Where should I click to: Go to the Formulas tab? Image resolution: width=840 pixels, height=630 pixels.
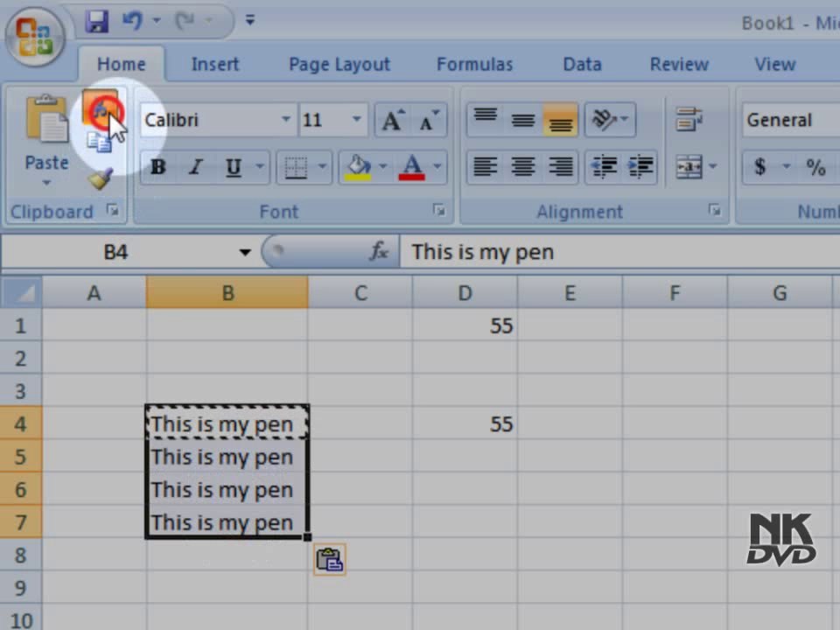tap(474, 64)
